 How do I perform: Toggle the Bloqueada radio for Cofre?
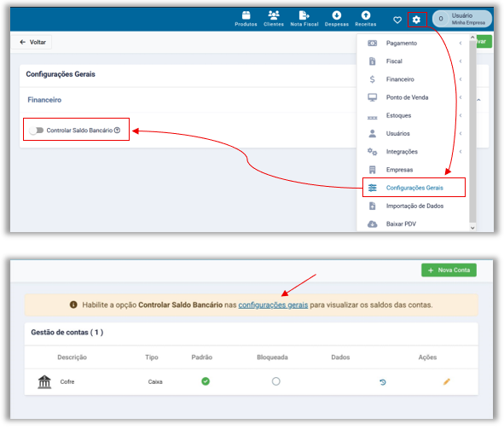coord(275,381)
